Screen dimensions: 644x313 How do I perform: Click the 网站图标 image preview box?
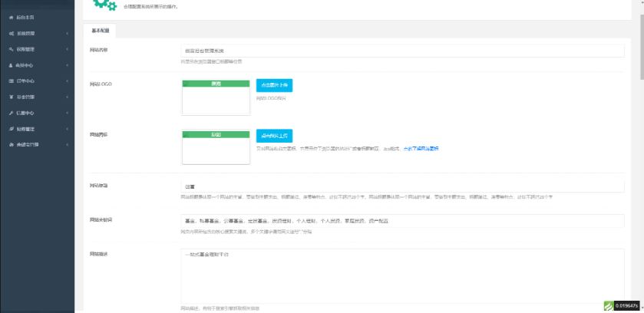point(216,148)
